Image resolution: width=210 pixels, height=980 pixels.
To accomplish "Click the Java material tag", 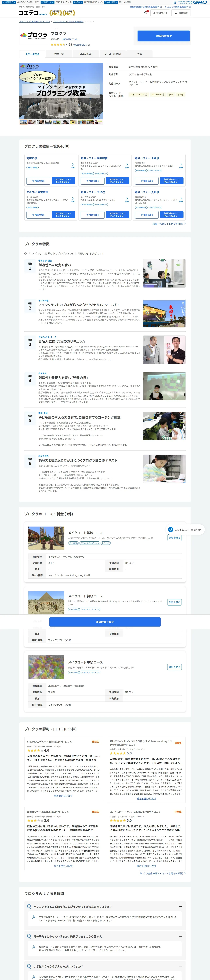I will tap(171, 95).
